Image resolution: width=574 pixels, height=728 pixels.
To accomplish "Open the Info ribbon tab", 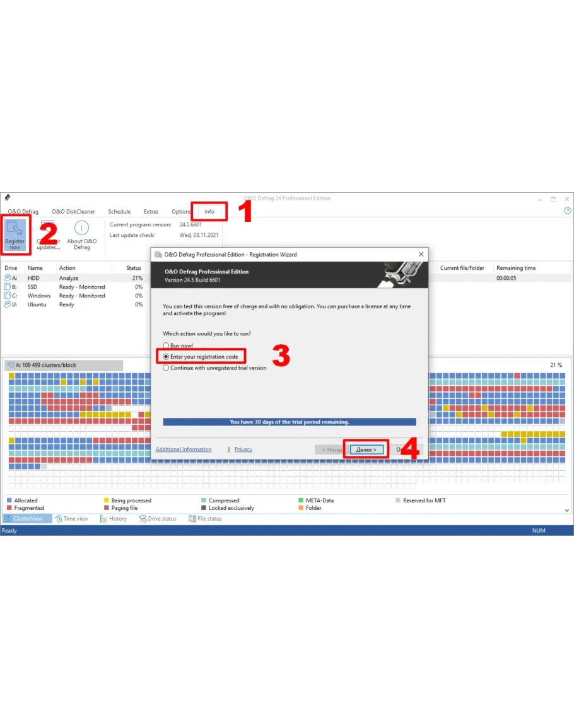I will coord(209,212).
